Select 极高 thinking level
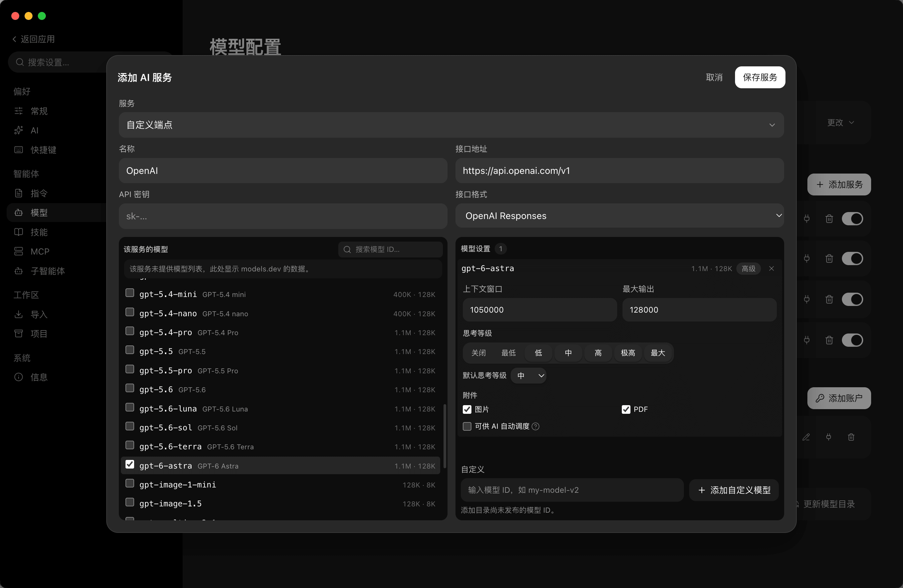903x588 pixels. (628, 353)
